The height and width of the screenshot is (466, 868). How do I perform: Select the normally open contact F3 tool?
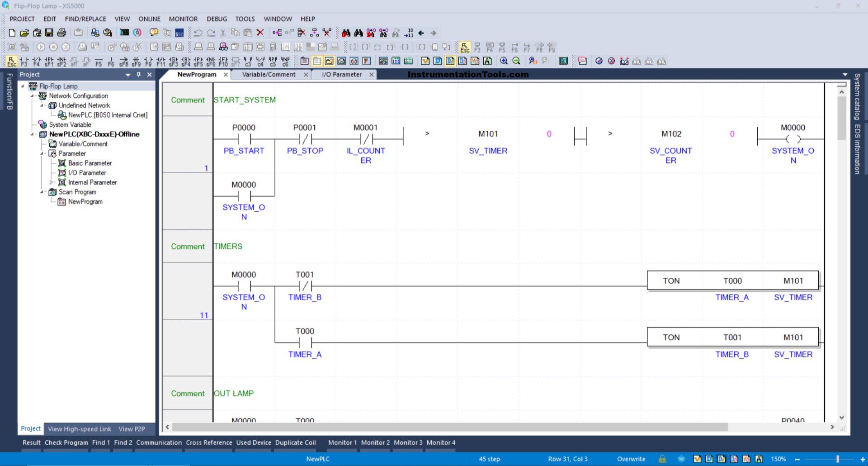point(24,61)
